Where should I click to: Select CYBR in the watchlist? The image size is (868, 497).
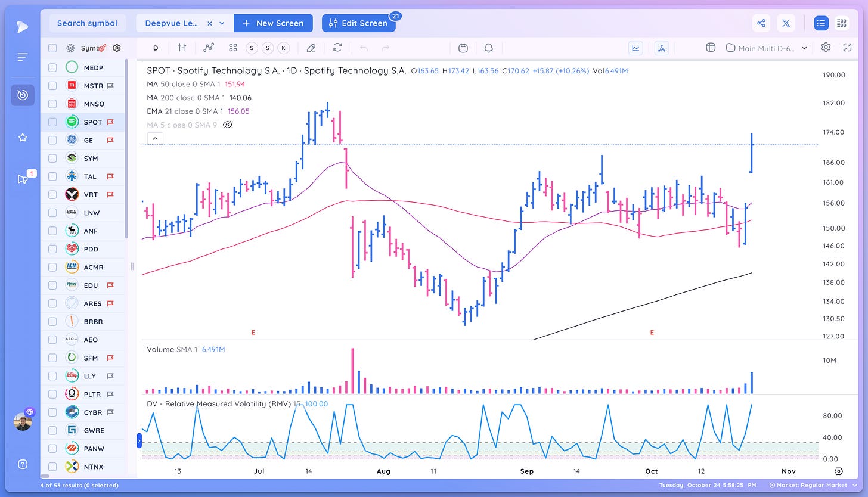pos(83,412)
